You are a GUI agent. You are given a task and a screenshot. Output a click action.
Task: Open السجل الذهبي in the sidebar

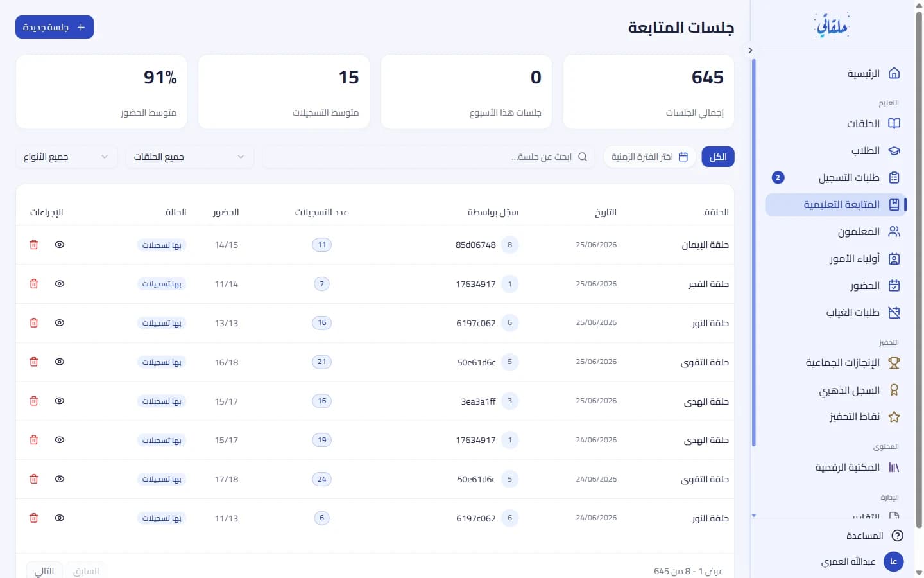835,390
